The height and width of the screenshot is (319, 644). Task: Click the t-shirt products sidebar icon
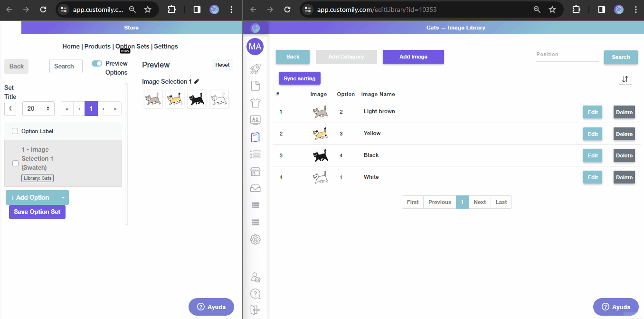[x=255, y=103]
